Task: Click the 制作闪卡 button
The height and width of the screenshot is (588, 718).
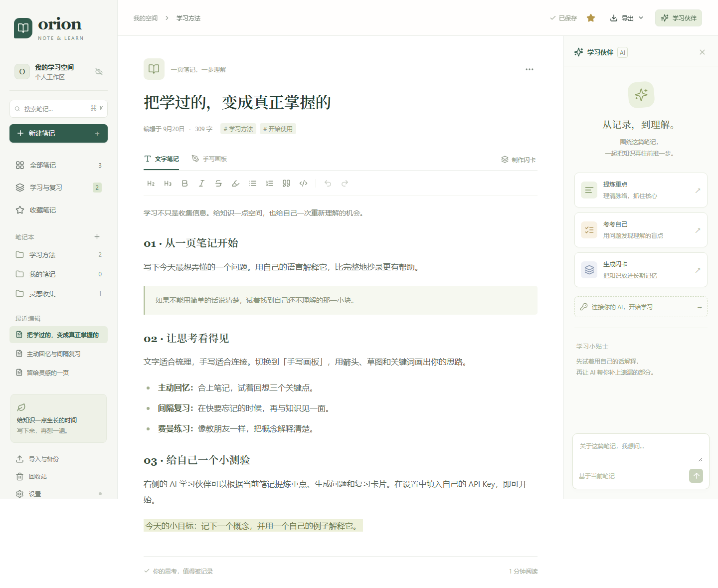Action: point(519,160)
